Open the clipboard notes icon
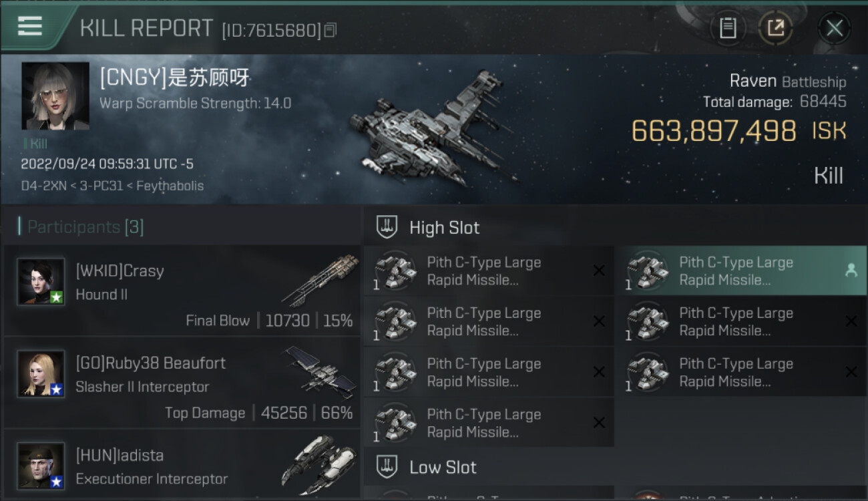The width and height of the screenshot is (868, 501). (x=728, y=28)
